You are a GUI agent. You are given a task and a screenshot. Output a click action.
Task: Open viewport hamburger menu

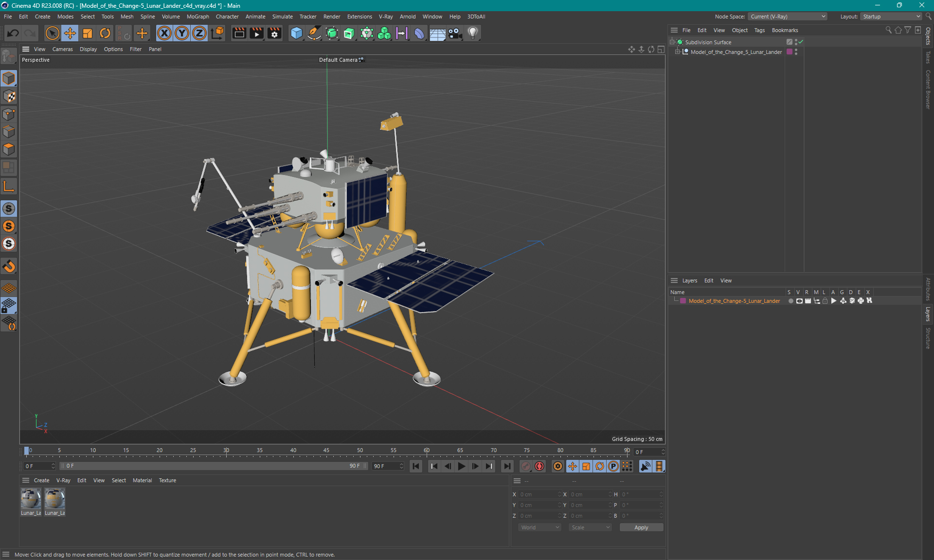(x=26, y=49)
